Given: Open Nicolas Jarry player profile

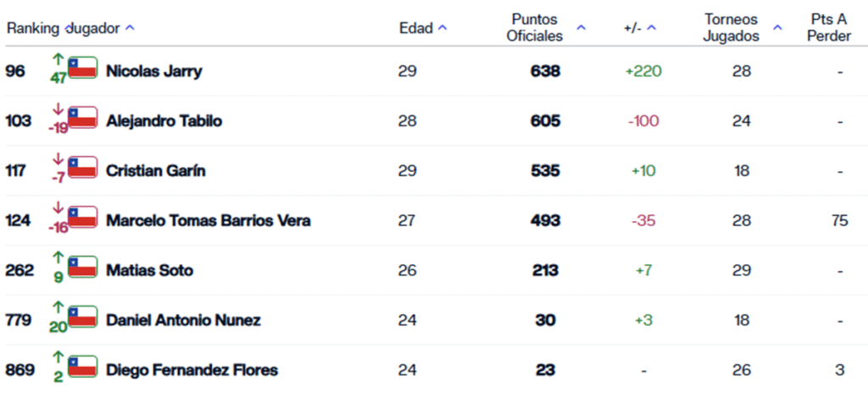Looking at the screenshot, I should tap(154, 71).
